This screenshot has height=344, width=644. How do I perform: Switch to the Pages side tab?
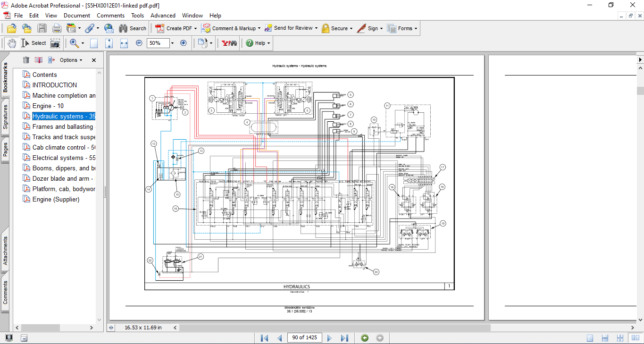pyautogui.click(x=5, y=150)
